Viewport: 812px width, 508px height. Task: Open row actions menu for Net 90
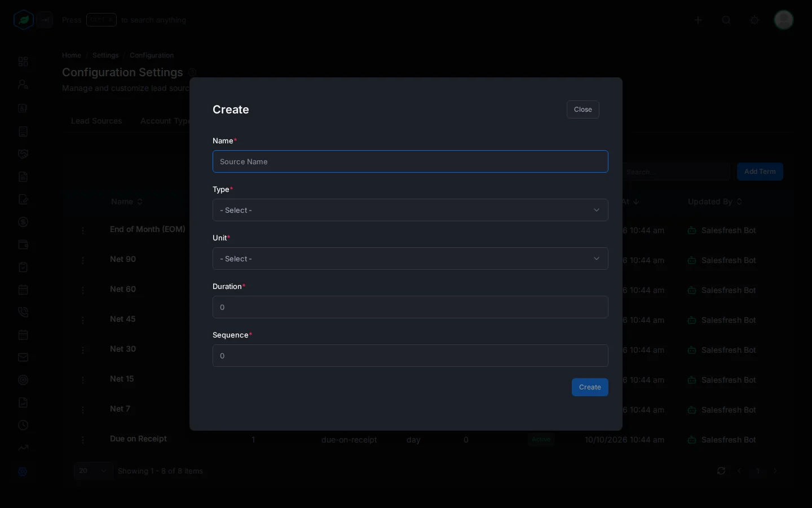click(x=83, y=260)
